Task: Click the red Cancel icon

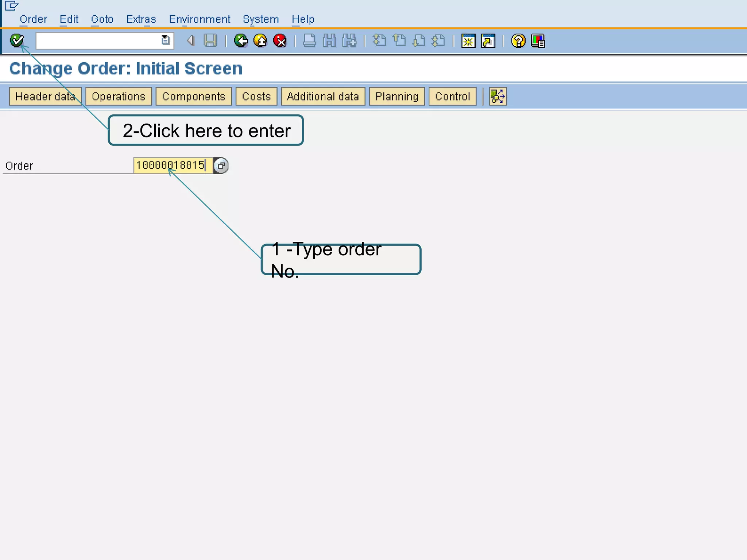Action: pyautogui.click(x=280, y=40)
